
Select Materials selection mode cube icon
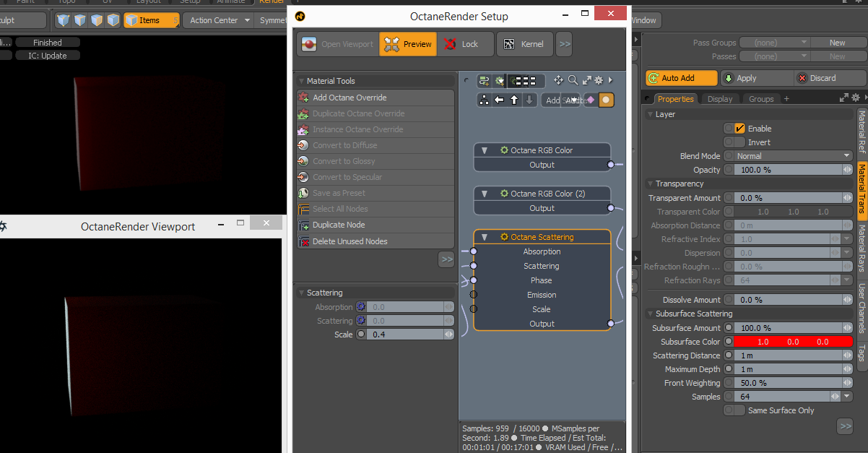(113, 20)
